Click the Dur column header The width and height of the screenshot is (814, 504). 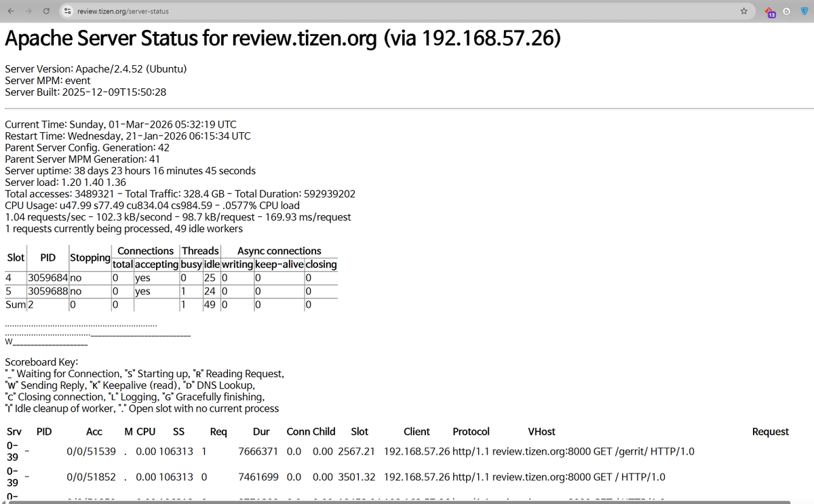click(261, 431)
